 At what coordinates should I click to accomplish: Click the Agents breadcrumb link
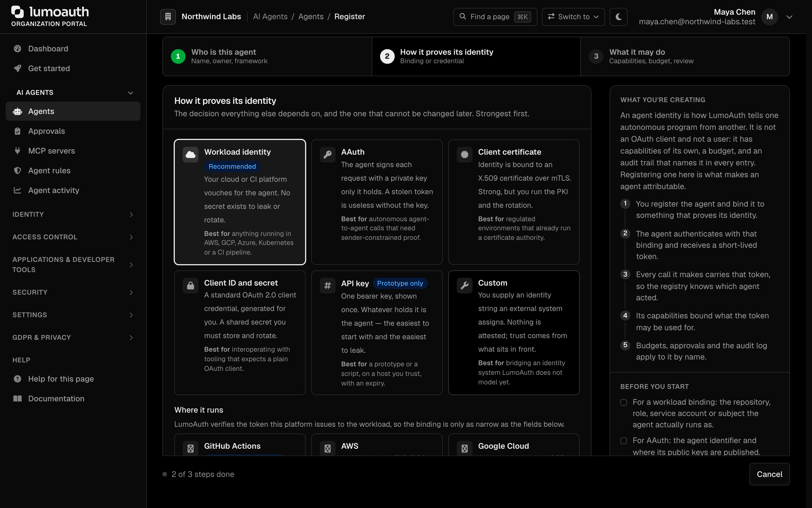311,16
